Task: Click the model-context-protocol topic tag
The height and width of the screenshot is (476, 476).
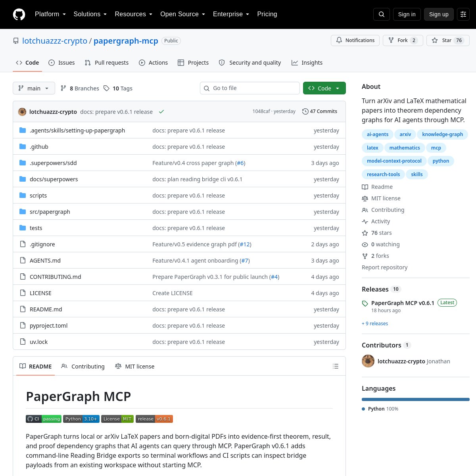Action: pos(394,161)
